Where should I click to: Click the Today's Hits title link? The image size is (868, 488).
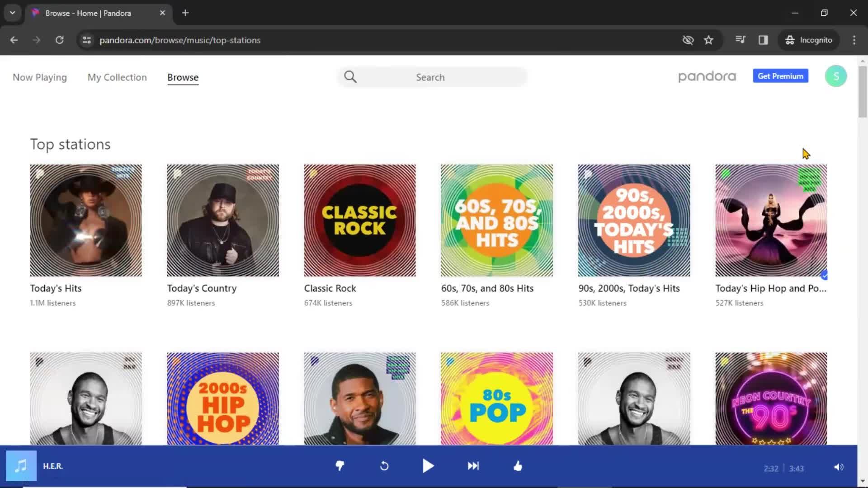56,288
